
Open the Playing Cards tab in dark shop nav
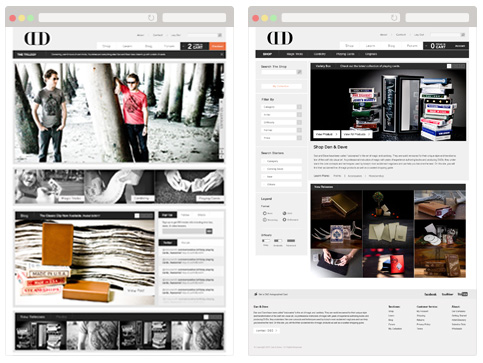coord(345,54)
